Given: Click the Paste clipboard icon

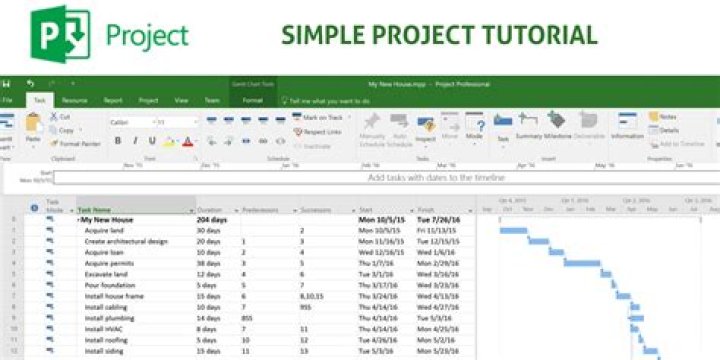Looking at the screenshot, I should (x=34, y=123).
